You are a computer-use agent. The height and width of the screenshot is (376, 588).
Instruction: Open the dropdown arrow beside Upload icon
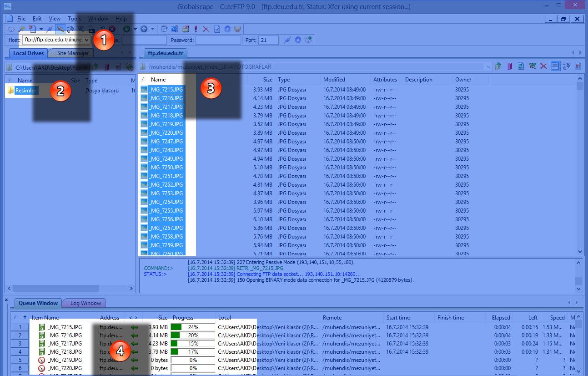(152, 29)
